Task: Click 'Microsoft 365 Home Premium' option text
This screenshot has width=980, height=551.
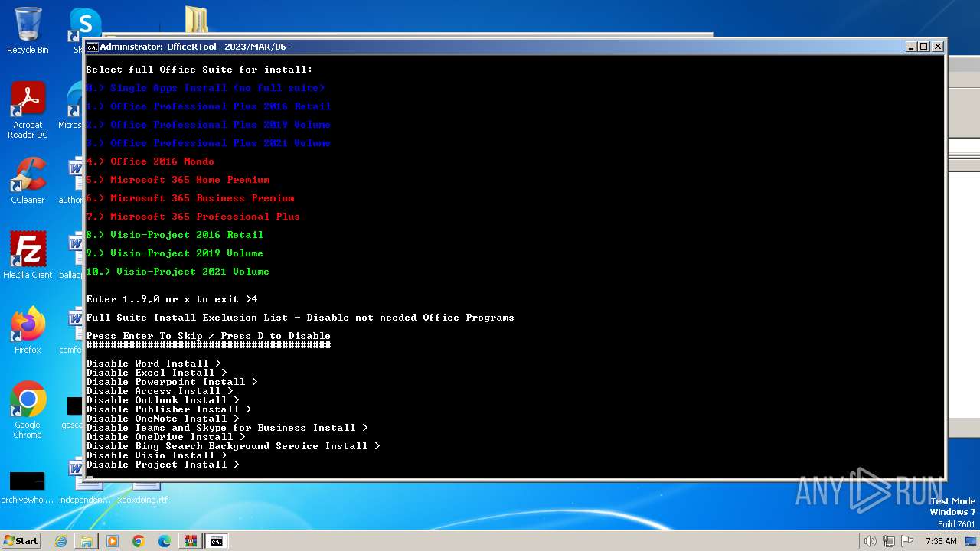Action: 190,180
